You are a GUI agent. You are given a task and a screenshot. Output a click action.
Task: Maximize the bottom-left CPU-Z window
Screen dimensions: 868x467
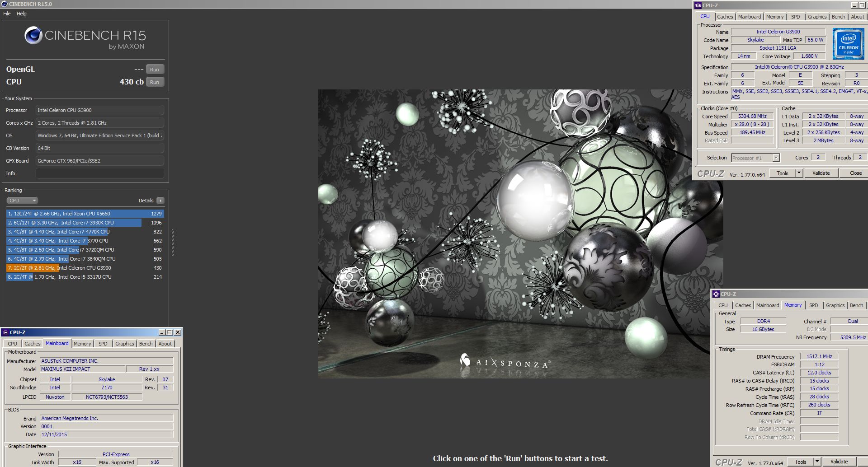pyautogui.click(x=170, y=332)
